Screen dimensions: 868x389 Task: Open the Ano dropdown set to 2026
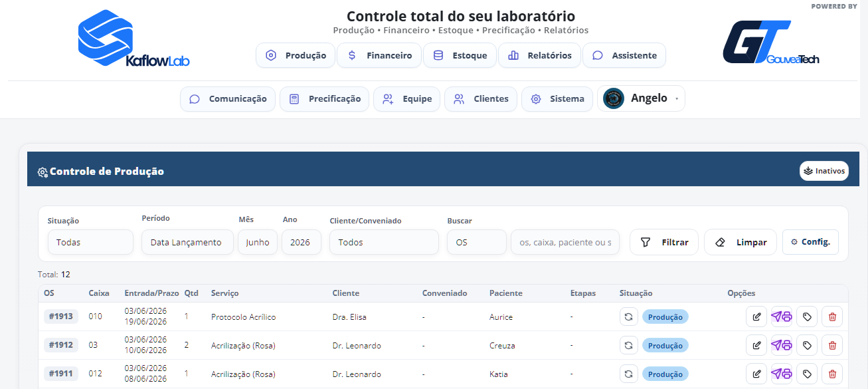click(x=301, y=242)
